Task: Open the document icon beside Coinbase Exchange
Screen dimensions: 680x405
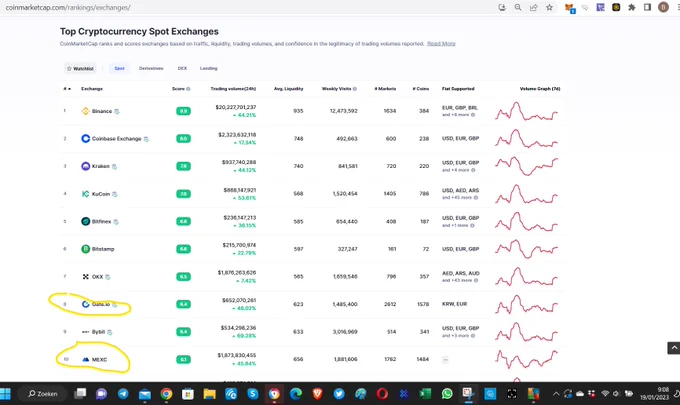Action: (x=146, y=139)
